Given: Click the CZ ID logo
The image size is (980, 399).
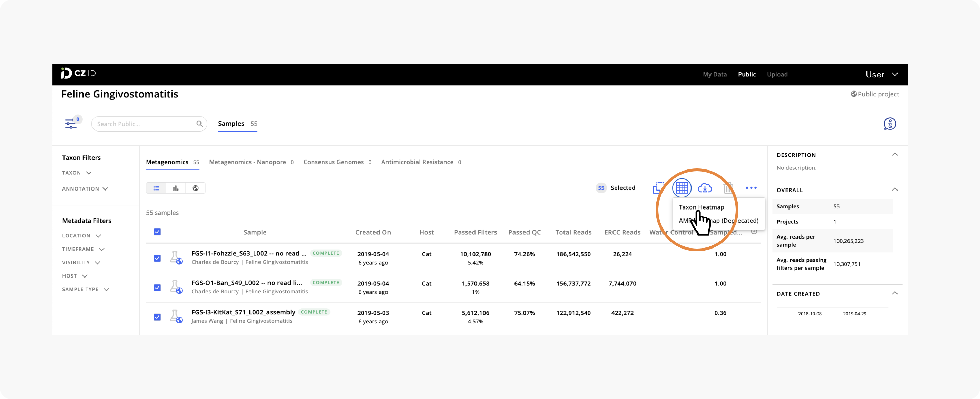Looking at the screenshot, I should coord(78,74).
